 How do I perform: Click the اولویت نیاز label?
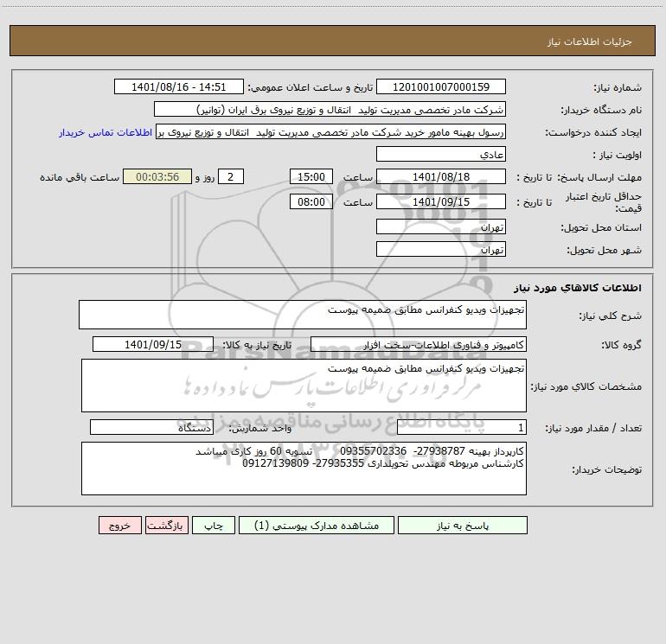618,156
